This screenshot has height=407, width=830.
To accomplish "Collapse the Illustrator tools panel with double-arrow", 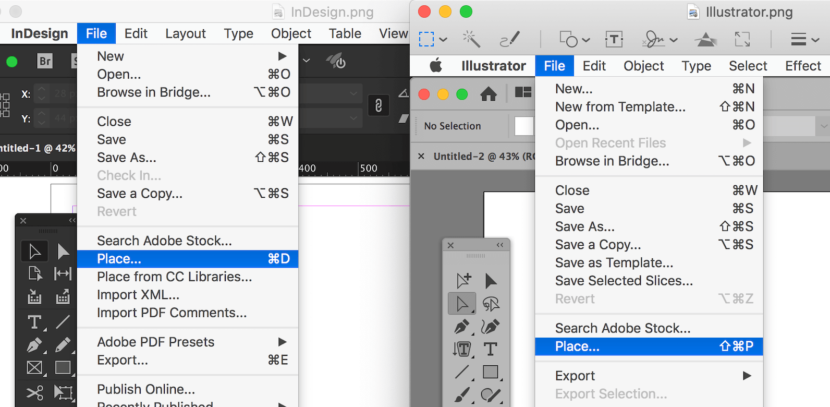I will tap(500, 245).
